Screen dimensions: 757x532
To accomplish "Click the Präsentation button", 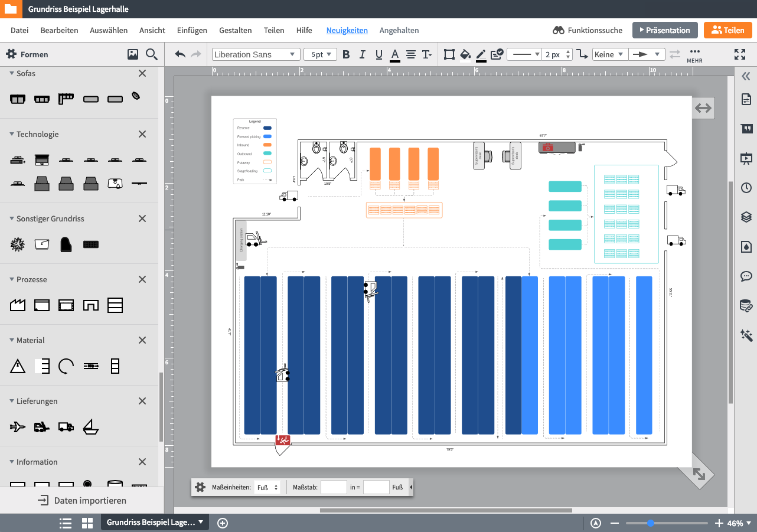I will pyautogui.click(x=665, y=30).
